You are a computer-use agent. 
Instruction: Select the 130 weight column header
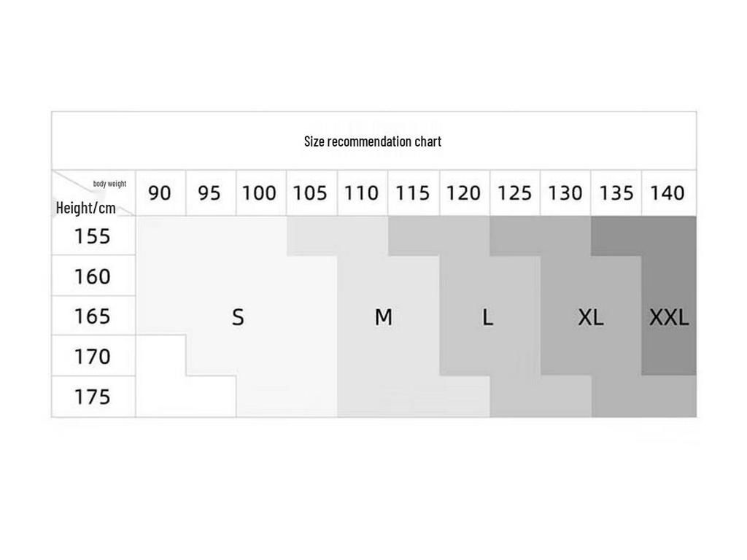565,193
